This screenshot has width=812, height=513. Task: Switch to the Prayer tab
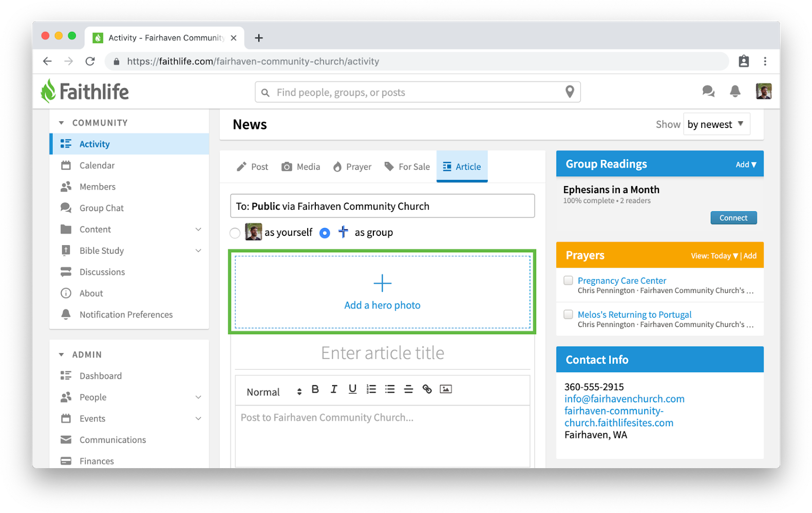click(352, 167)
